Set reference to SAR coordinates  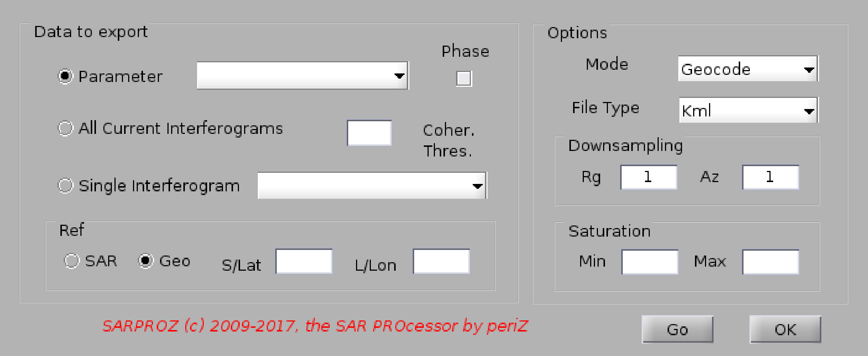[72, 261]
